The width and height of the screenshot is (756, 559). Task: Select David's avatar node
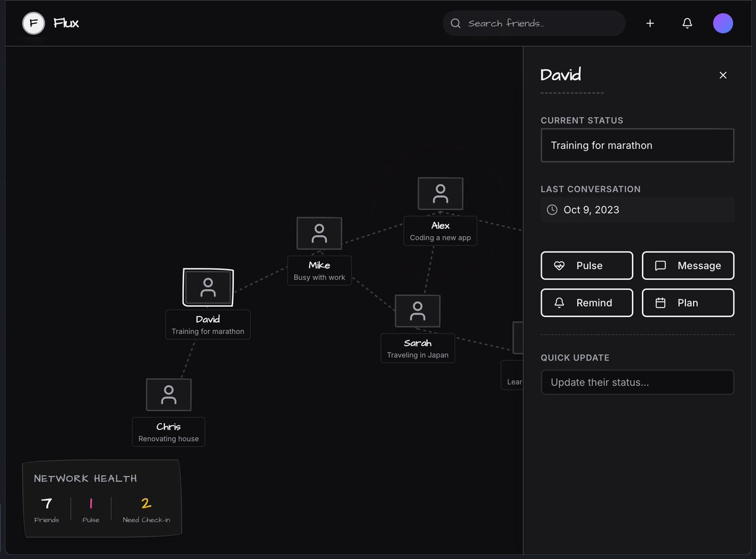(208, 287)
